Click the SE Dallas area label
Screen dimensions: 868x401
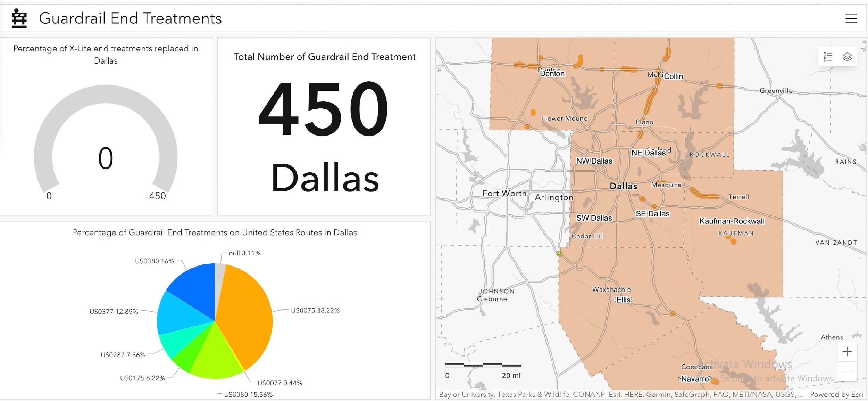652,214
